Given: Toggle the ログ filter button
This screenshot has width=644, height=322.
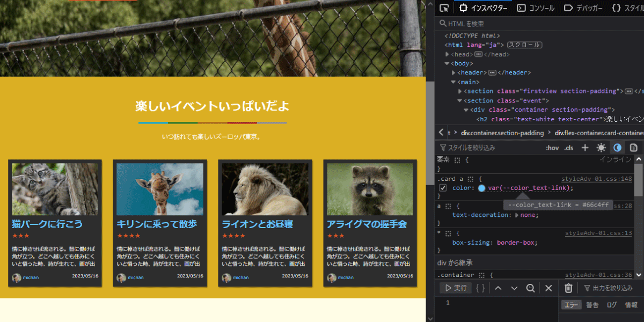Looking at the screenshot, I should [612, 305].
